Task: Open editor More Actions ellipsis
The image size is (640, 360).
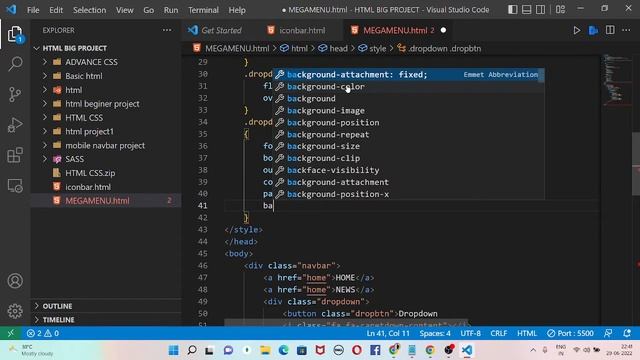Action: tap(626, 30)
